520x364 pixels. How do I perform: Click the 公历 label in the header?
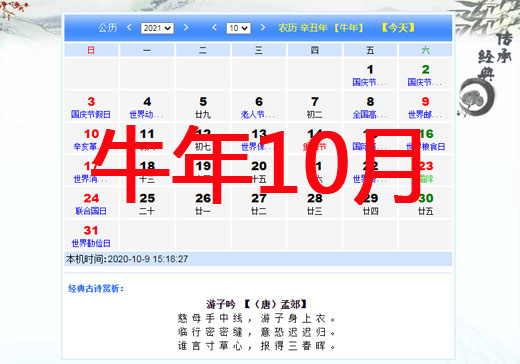(107, 28)
